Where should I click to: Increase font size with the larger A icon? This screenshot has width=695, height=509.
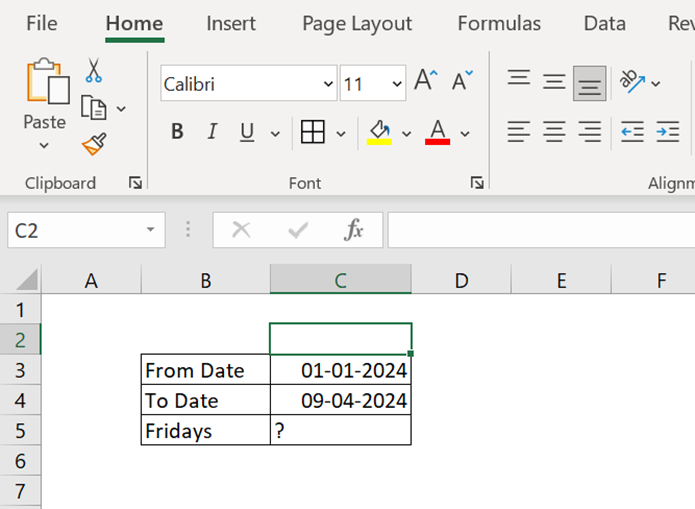click(x=426, y=81)
